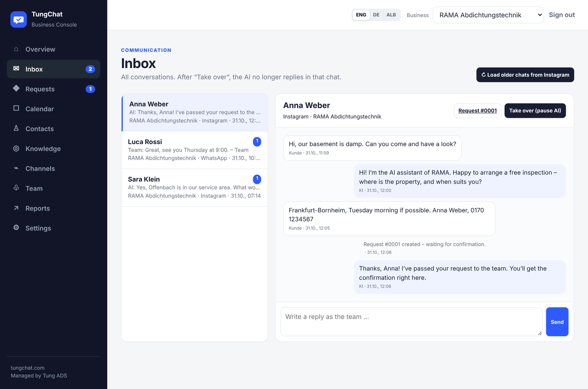
Task: Switch language to DE
Action: click(376, 15)
